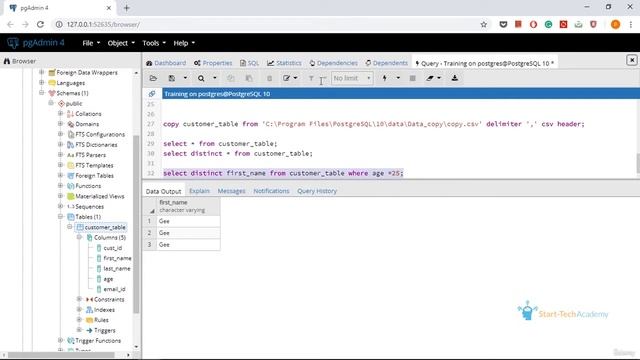Click the connection status icon beside the Training bar

point(152,94)
